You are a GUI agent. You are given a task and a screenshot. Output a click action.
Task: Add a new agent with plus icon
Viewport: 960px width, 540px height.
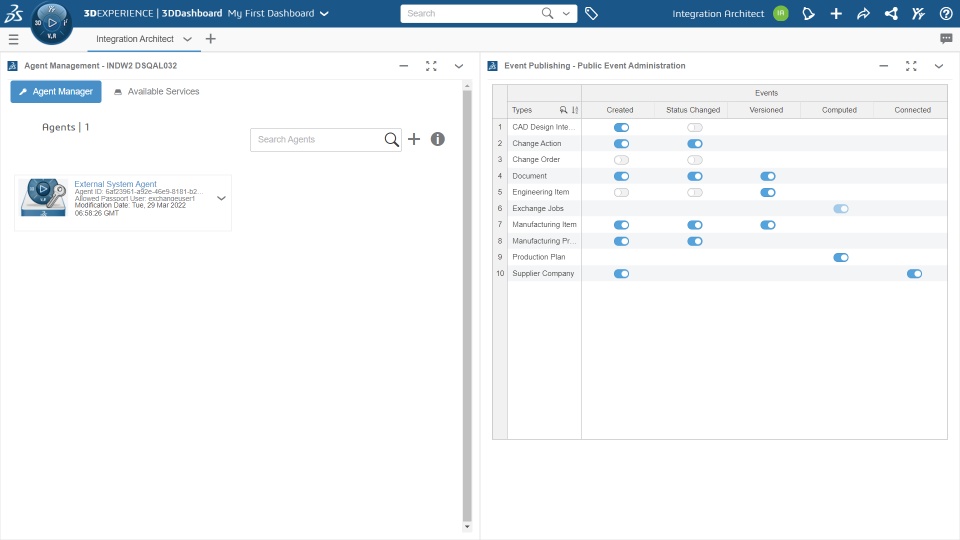pyautogui.click(x=414, y=139)
